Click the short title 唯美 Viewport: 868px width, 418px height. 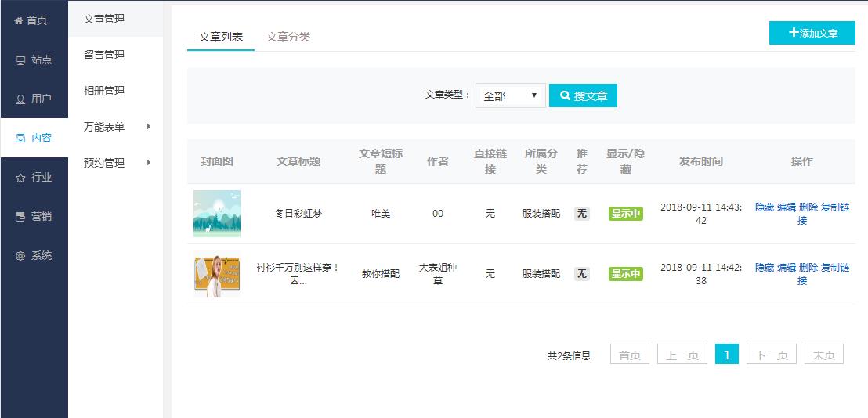click(381, 214)
